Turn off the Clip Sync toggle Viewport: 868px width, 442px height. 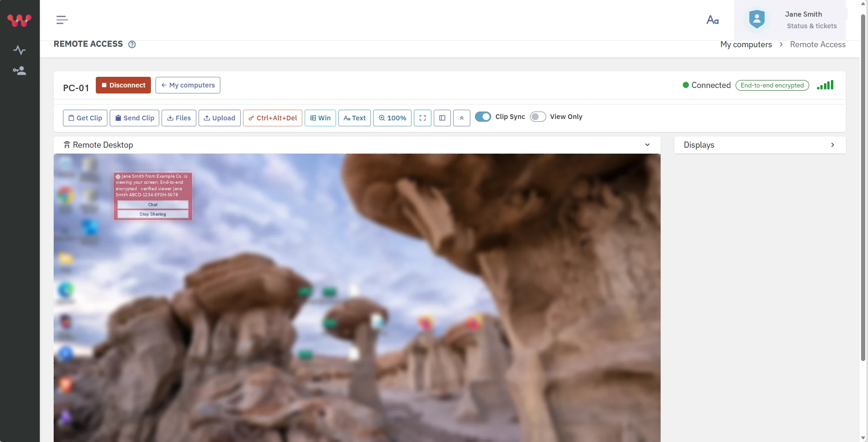483,117
